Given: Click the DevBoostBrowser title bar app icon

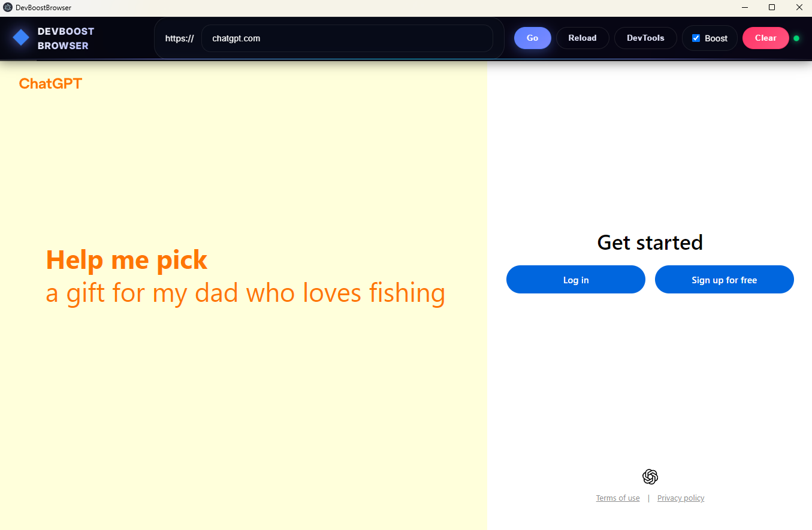Looking at the screenshot, I should (x=8, y=8).
